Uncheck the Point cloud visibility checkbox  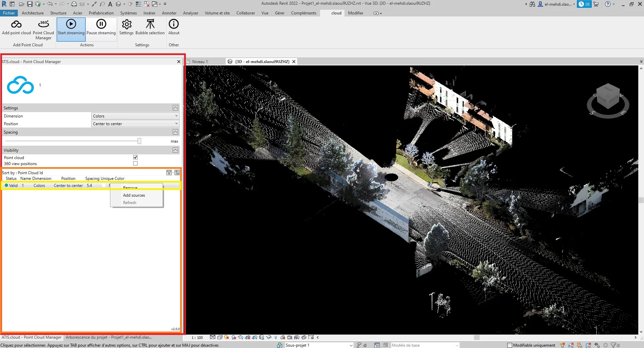click(135, 157)
